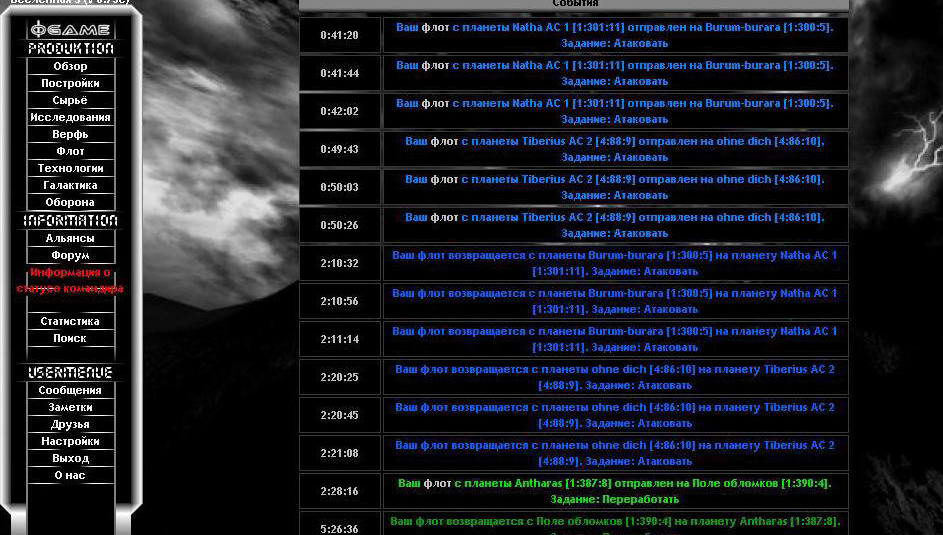Image resolution: width=943 pixels, height=535 pixels.
Task: Go to Постройки in the sidebar
Action: 70,83
